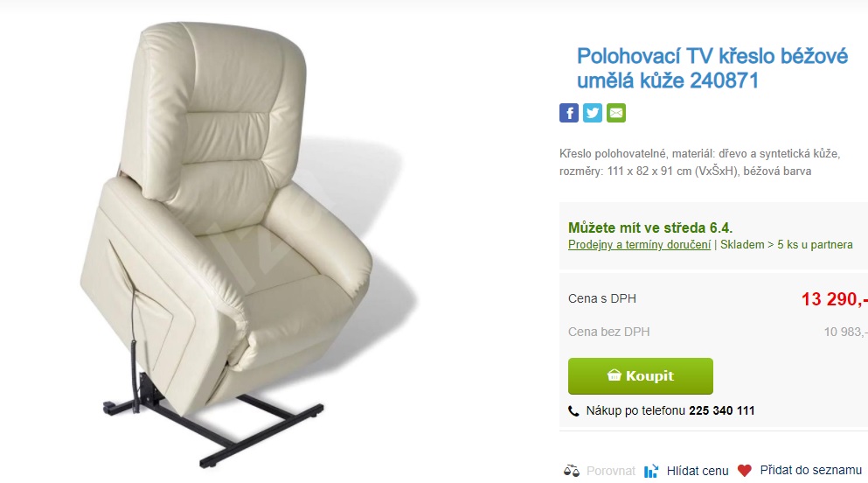Screen dimensions: 868x483
Task: Click the price watch chart icon
Action: (x=651, y=471)
